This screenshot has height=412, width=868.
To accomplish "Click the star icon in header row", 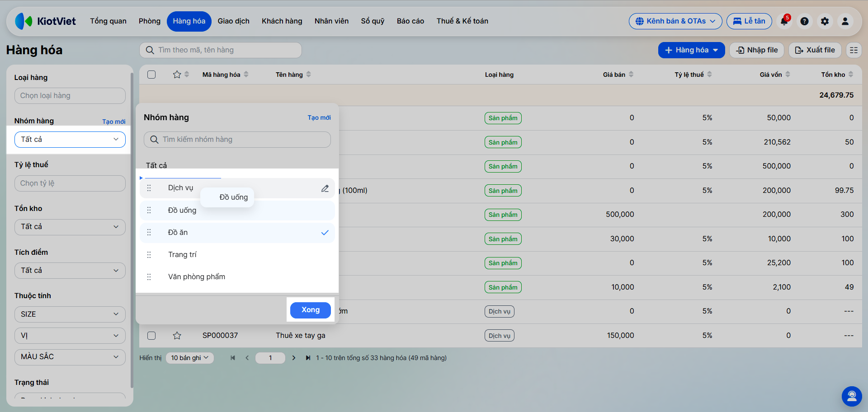I will point(177,75).
